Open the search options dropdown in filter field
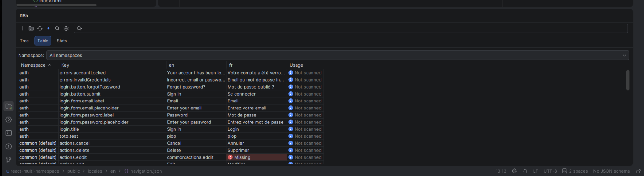The height and width of the screenshot is (176, 644). click(80, 28)
